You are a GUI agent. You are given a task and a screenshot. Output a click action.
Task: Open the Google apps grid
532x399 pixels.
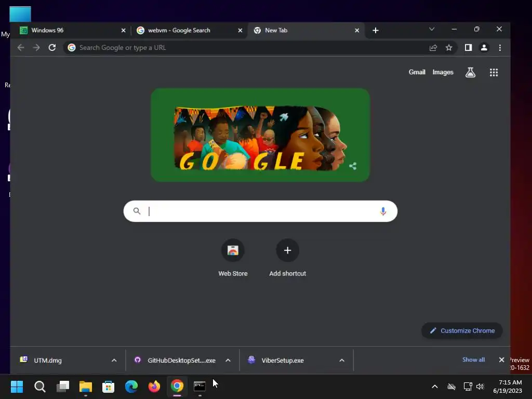tap(494, 72)
